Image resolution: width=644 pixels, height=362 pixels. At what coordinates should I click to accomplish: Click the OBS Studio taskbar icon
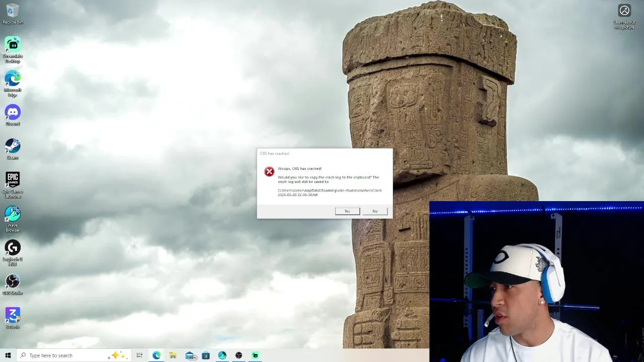pyautogui.click(x=239, y=355)
